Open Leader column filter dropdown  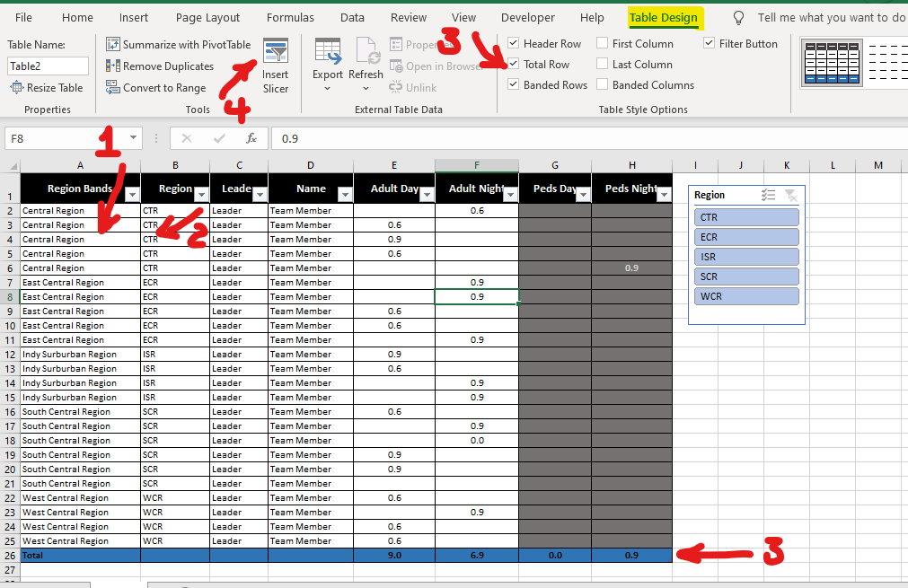[x=260, y=195]
